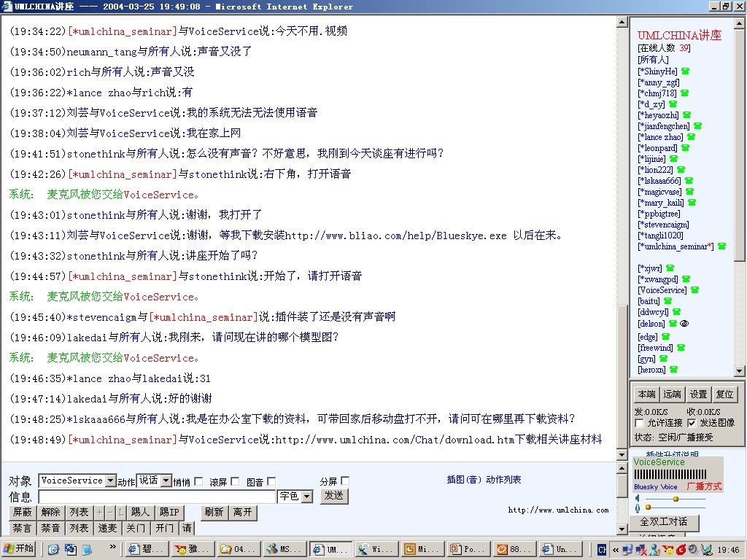The width and height of the screenshot is (747, 560).
Task: Click the 开门 open door button
Action: [x=164, y=528]
